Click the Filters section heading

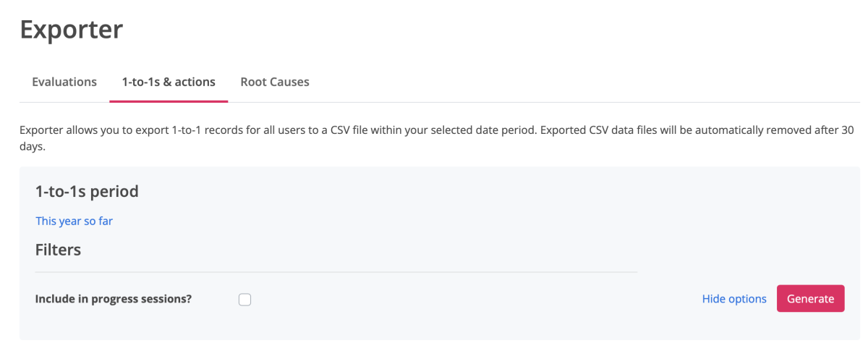[x=58, y=250]
